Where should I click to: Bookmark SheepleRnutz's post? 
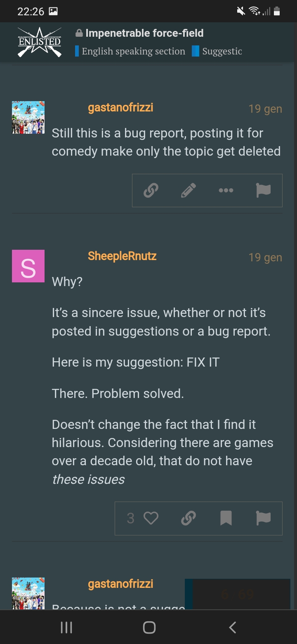(x=226, y=518)
